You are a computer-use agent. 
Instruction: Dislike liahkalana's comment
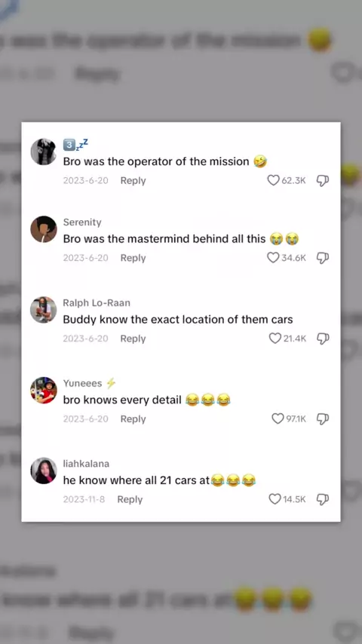point(323,499)
